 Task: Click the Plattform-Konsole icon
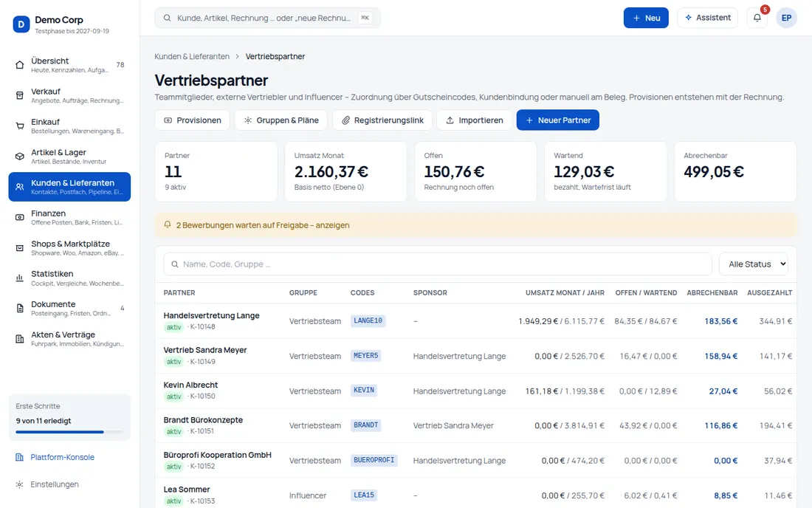[x=20, y=457]
